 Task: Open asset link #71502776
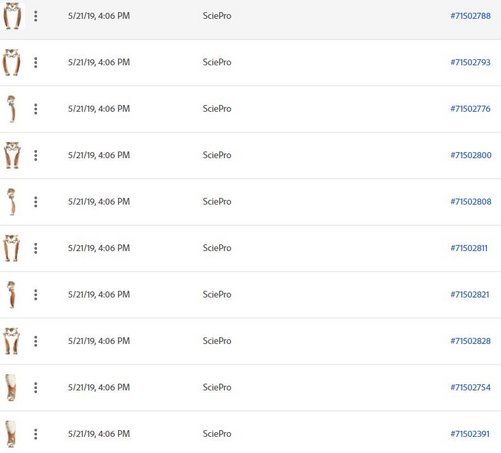[470, 109]
